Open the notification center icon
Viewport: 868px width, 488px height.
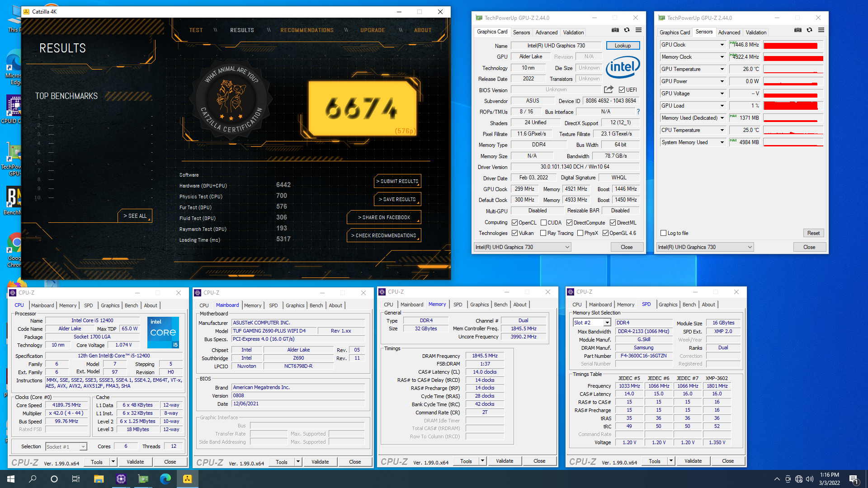click(x=854, y=479)
